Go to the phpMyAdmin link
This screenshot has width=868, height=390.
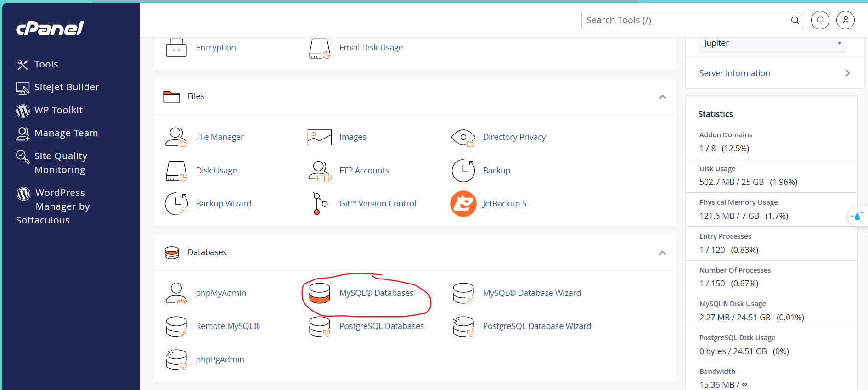[x=221, y=293]
